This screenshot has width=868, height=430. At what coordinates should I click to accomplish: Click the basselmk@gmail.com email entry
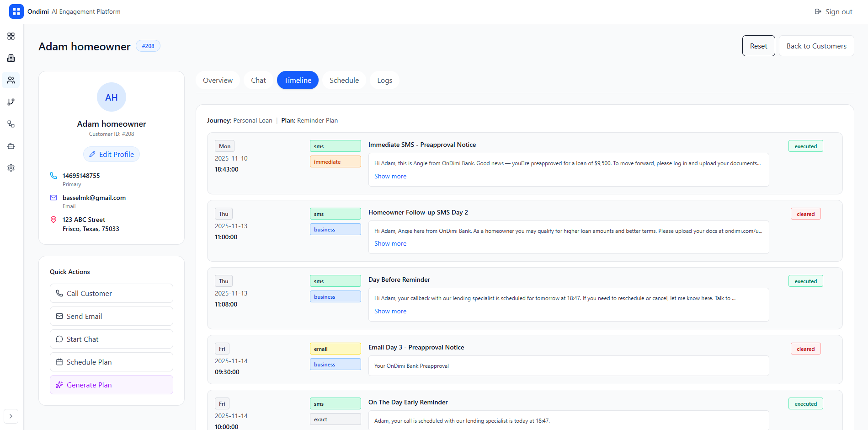pos(94,198)
